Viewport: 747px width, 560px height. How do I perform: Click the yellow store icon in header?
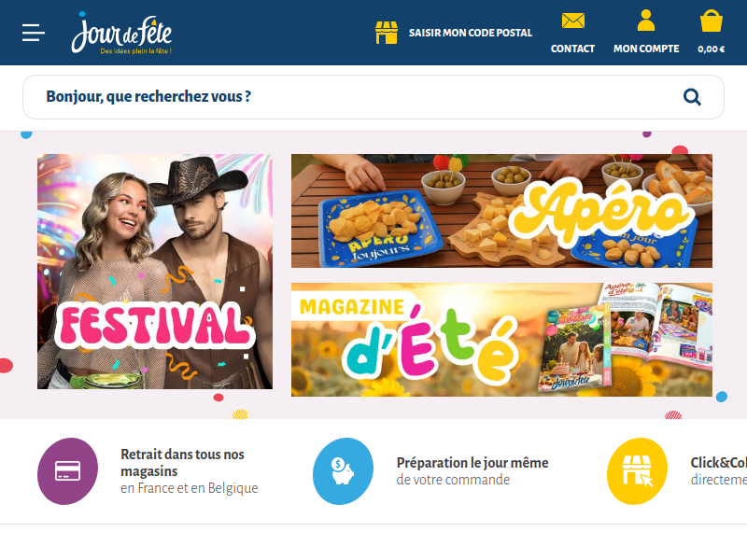point(387,33)
